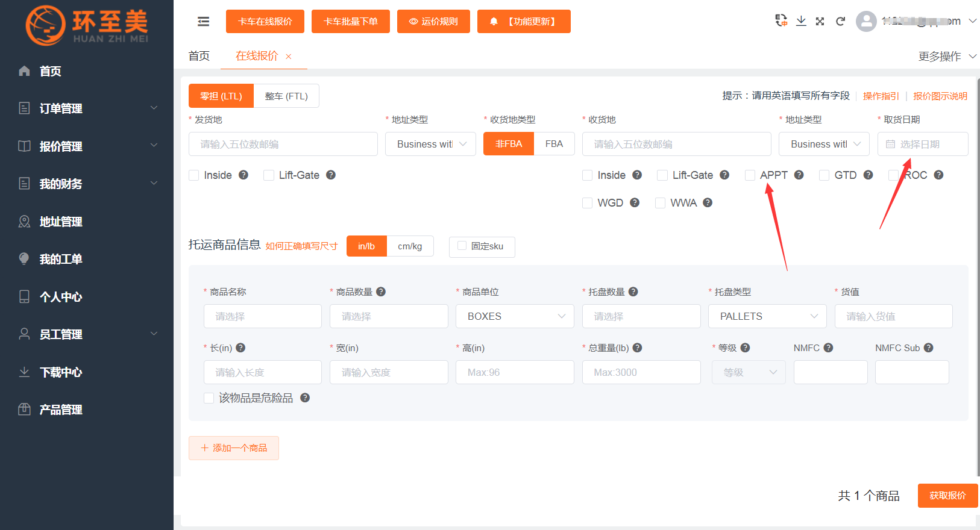Open the 操作指引 link
Viewport: 980px width, 530px height.
[x=881, y=96]
